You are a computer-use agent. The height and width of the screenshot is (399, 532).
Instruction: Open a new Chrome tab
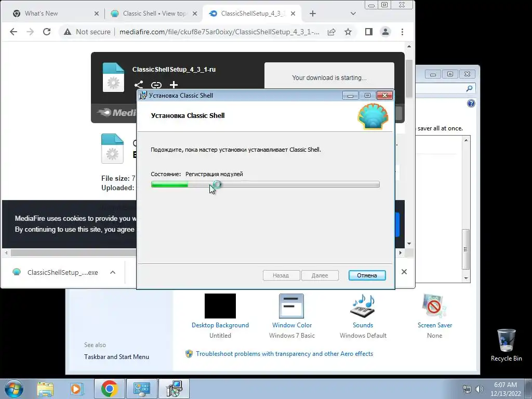[x=313, y=14]
